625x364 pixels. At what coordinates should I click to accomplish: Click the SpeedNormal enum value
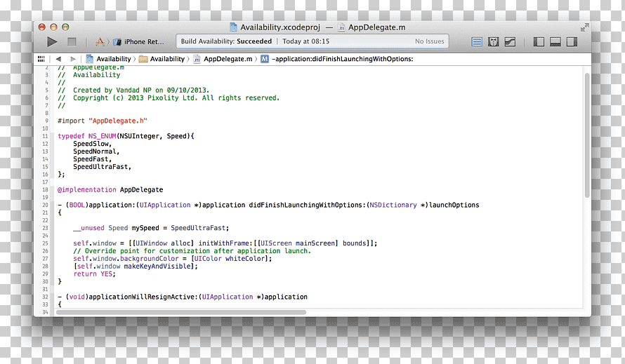[x=95, y=151]
